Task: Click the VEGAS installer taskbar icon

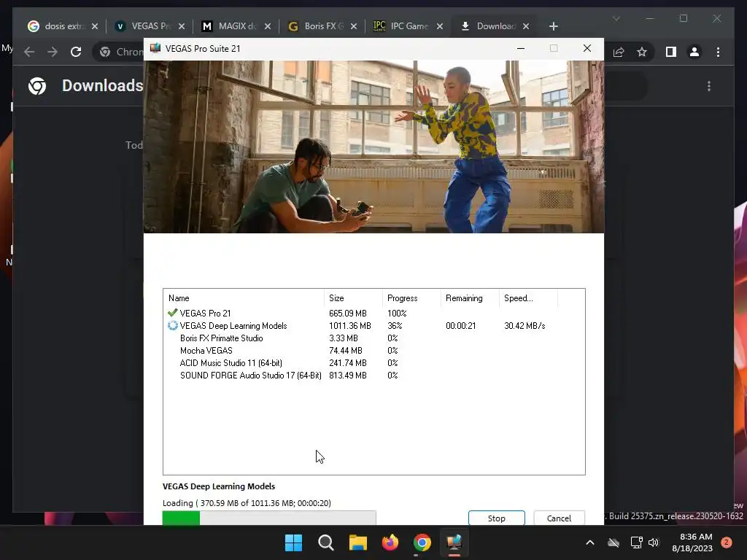Action: [x=454, y=542]
